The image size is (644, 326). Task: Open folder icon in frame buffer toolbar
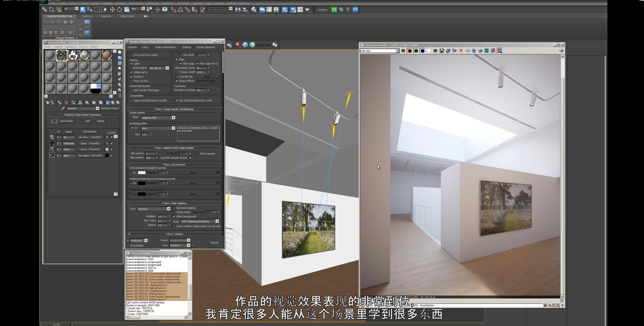tap(454, 51)
